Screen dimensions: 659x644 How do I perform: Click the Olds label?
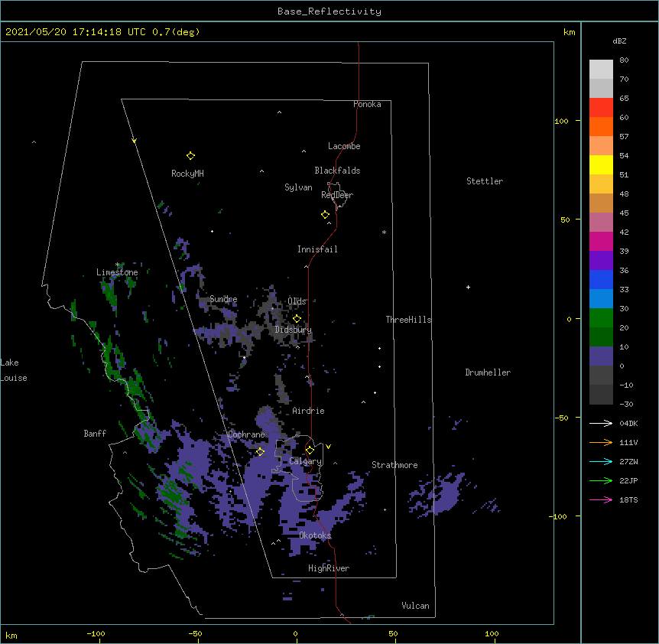click(x=297, y=301)
